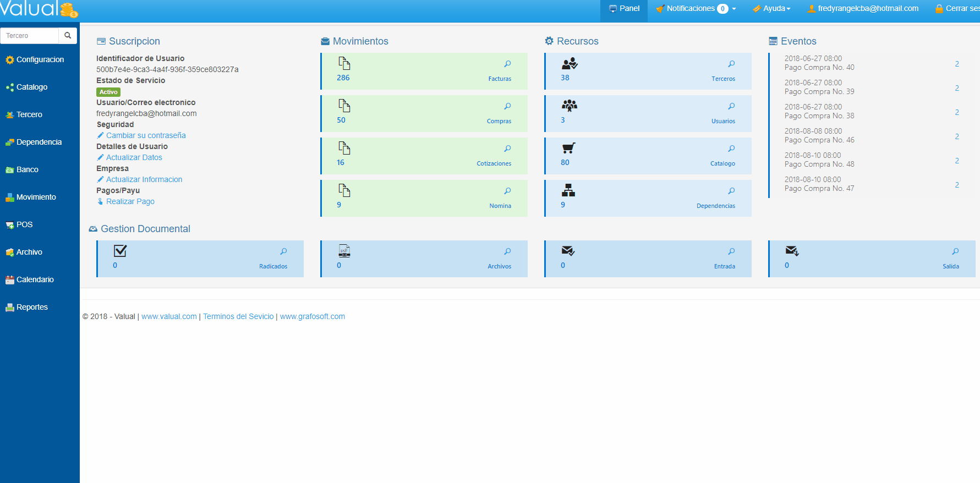Expand the Notificaciones dropdown
Screen dimensions: 980x483
696,9
